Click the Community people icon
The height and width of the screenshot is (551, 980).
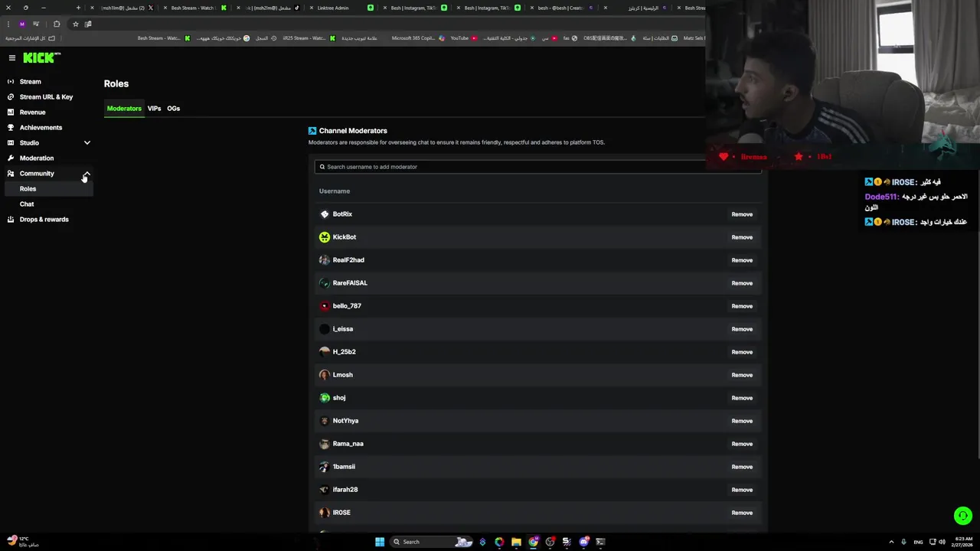(x=11, y=174)
